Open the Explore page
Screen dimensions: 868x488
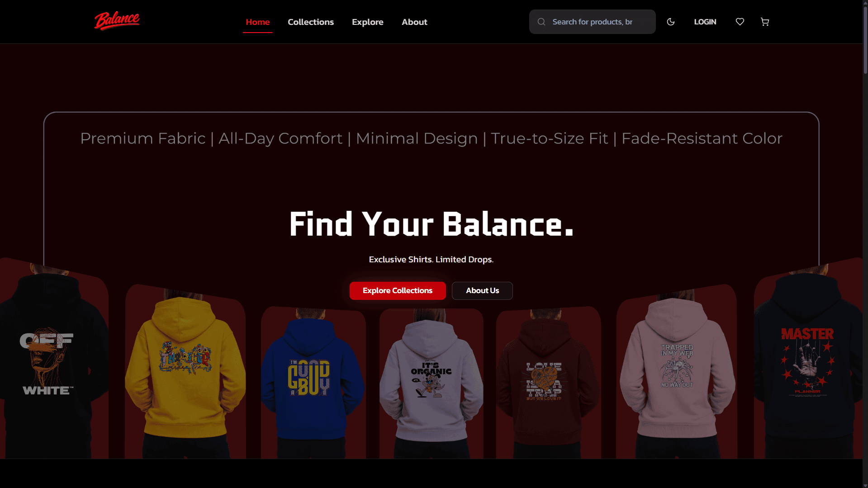(367, 22)
